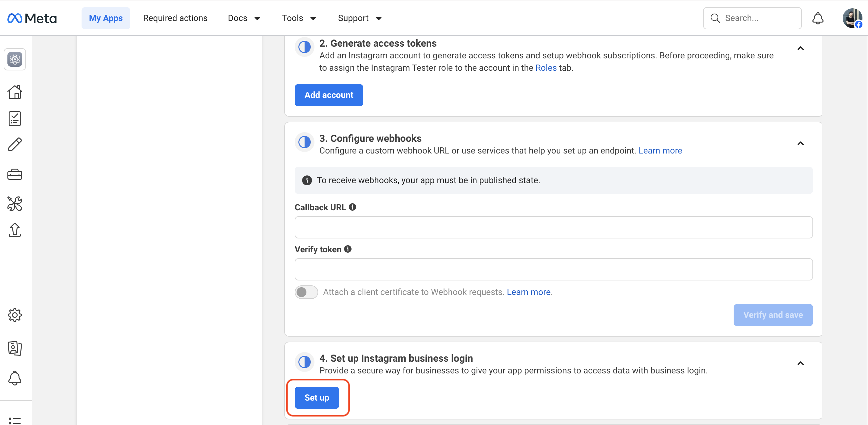Collapse Set up Instagram business login section
Image resolution: width=868 pixels, height=425 pixels.
(800, 363)
